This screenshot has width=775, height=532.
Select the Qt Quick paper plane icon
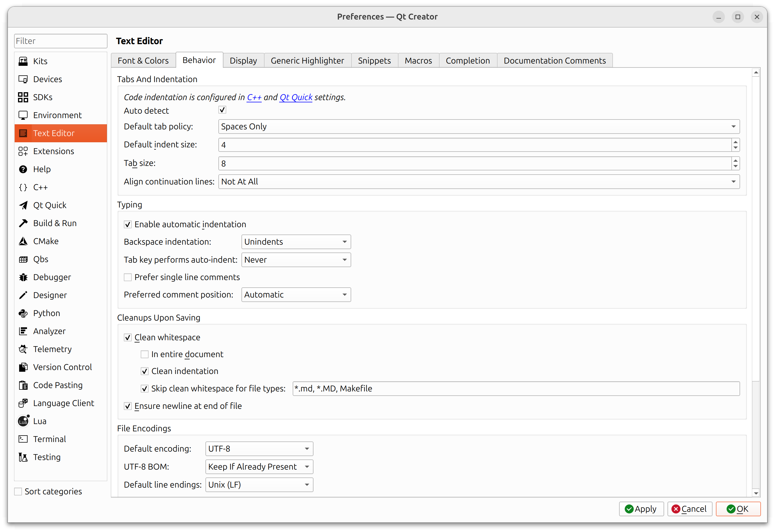click(23, 205)
